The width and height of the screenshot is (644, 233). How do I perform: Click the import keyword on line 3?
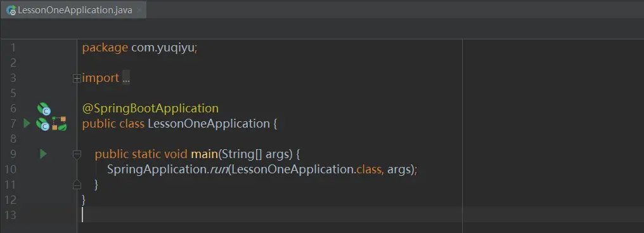click(x=101, y=78)
